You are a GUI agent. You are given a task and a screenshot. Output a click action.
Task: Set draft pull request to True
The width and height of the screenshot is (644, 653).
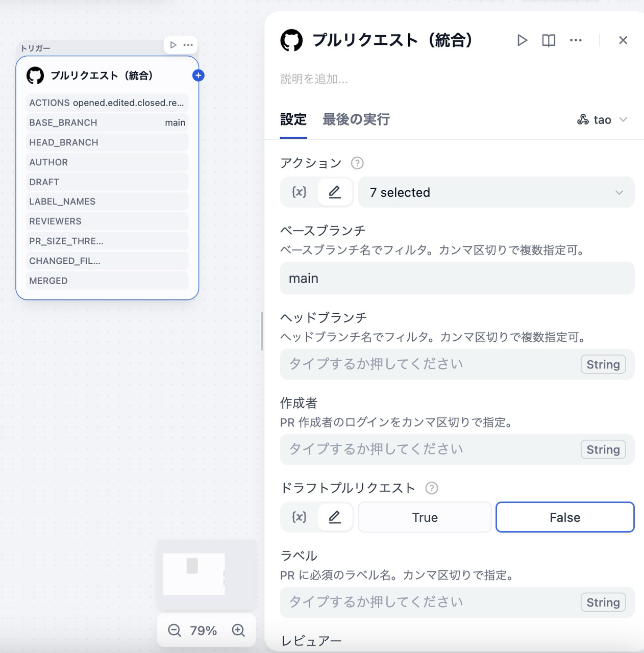click(x=425, y=517)
